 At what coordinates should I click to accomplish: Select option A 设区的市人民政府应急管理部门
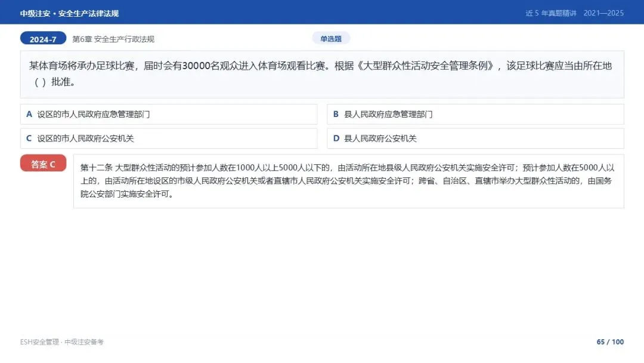tap(169, 114)
